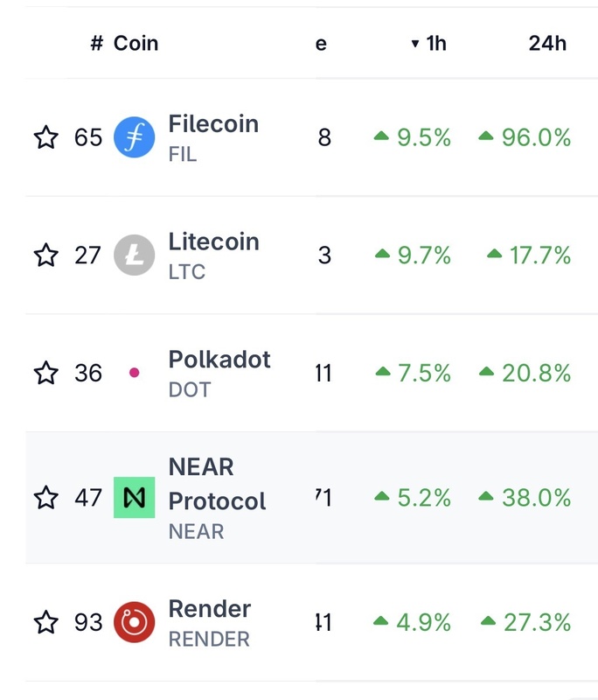Toggle the Render favorite star
Viewport: 598px width, 700px height.
(x=45, y=622)
